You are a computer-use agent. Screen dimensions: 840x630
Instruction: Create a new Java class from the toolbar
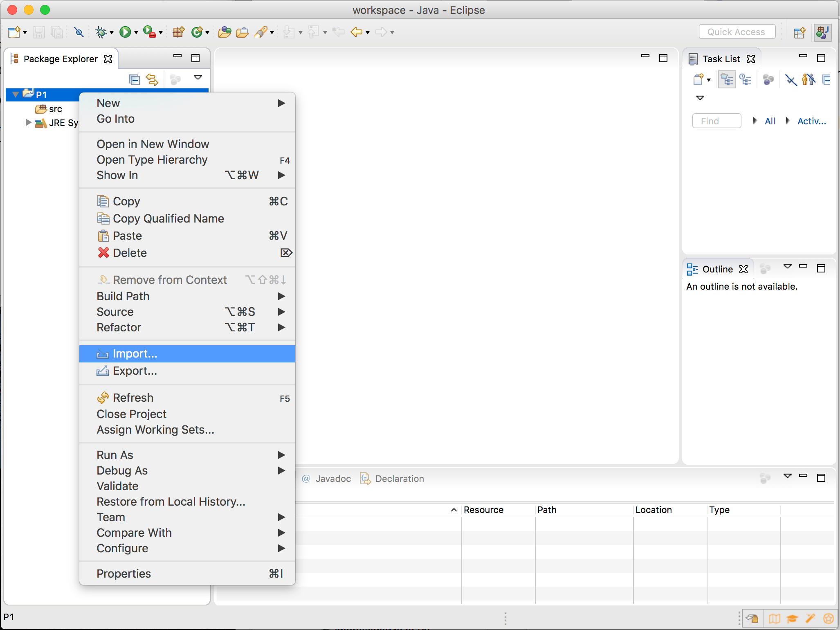(x=197, y=32)
